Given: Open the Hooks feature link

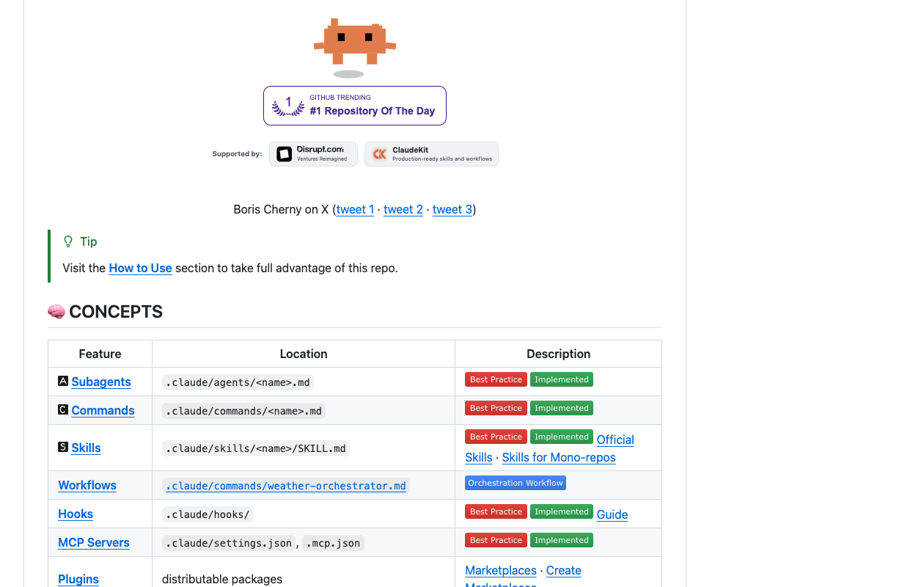Looking at the screenshot, I should coord(76,514).
